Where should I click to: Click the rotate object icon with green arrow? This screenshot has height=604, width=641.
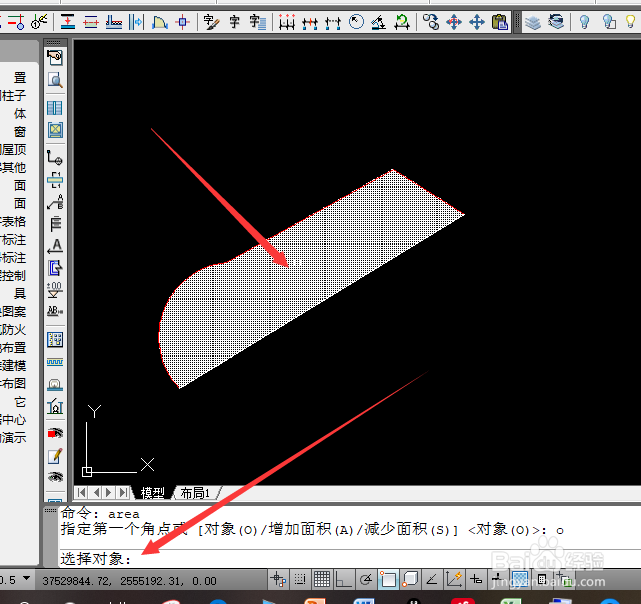[x=402, y=22]
